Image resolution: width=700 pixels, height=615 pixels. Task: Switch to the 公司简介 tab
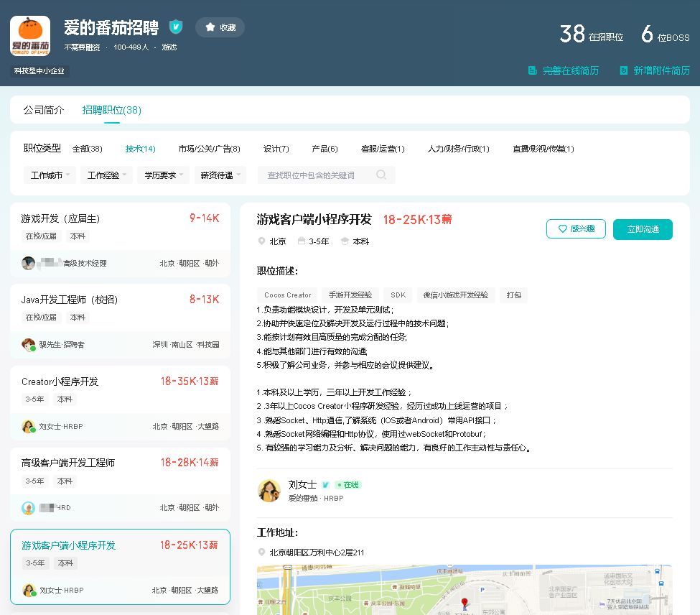44,110
